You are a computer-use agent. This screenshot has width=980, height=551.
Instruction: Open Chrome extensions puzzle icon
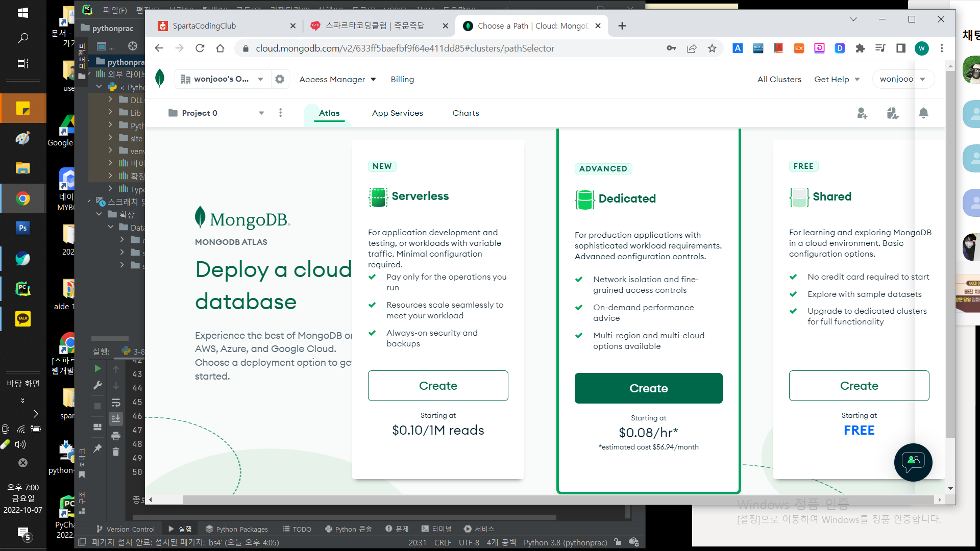[x=860, y=48]
